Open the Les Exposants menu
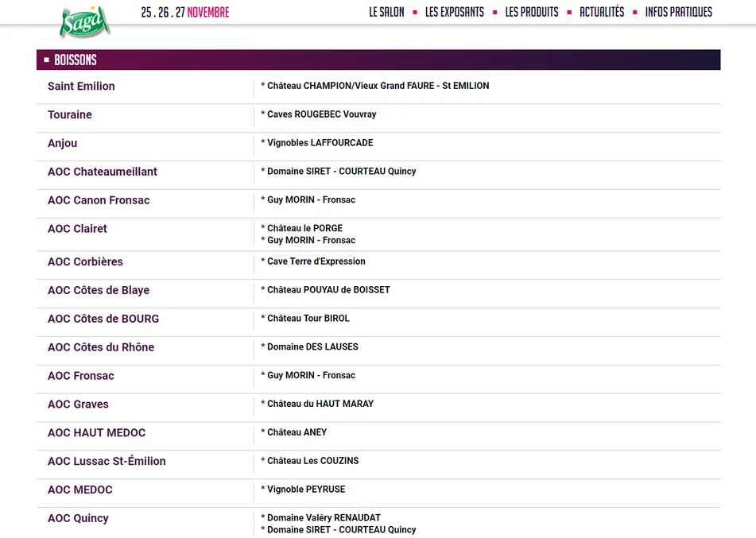This screenshot has height=538, width=756. [454, 12]
